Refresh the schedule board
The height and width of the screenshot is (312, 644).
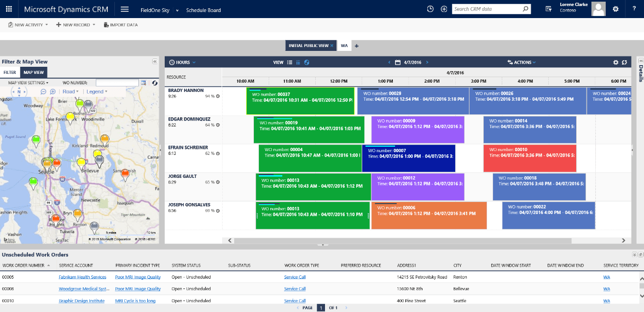(624, 62)
